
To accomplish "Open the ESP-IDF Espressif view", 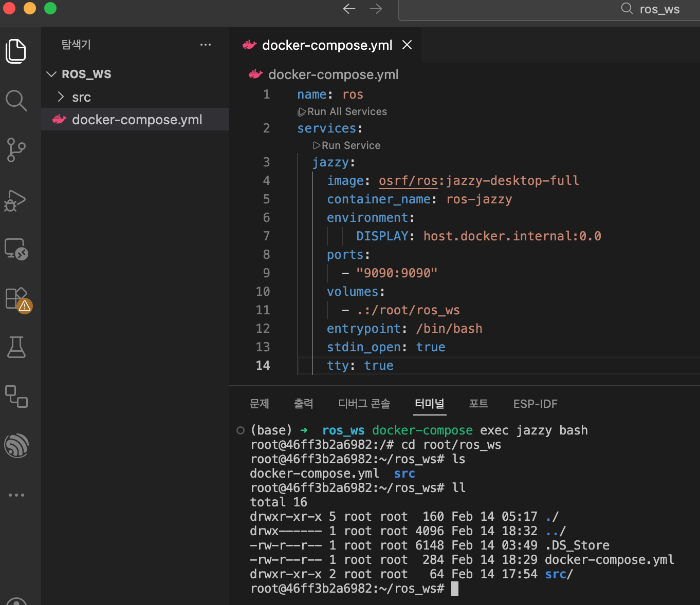I will 16,445.
